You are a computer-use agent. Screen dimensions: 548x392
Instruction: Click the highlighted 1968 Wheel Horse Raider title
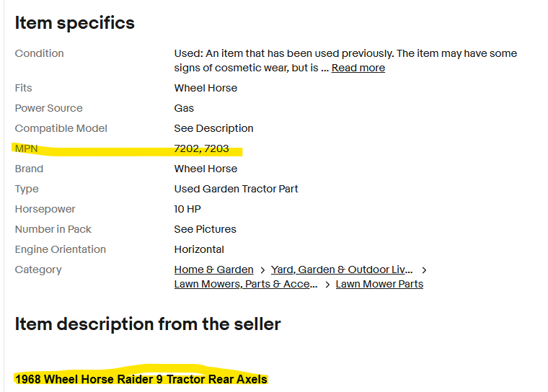(141, 379)
